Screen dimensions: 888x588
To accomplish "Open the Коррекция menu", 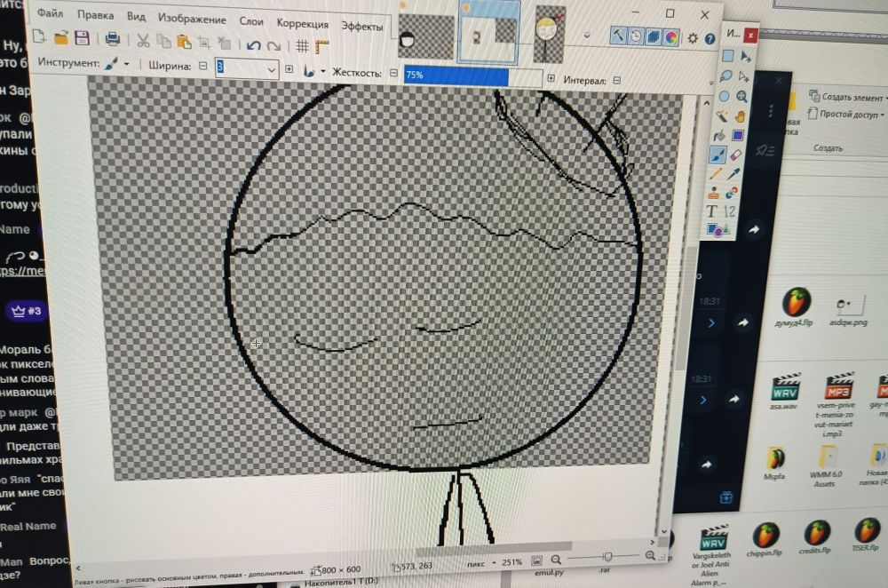I will (x=303, y=24).
